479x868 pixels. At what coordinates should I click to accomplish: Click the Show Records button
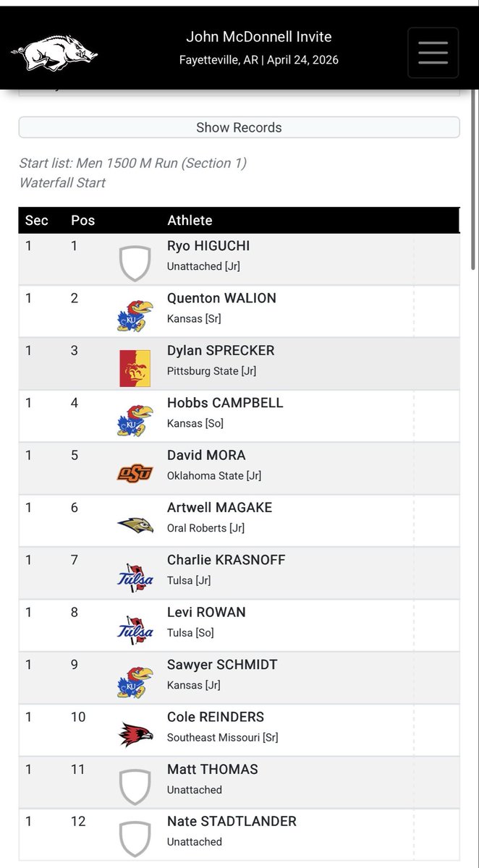(x=239, y=127)
